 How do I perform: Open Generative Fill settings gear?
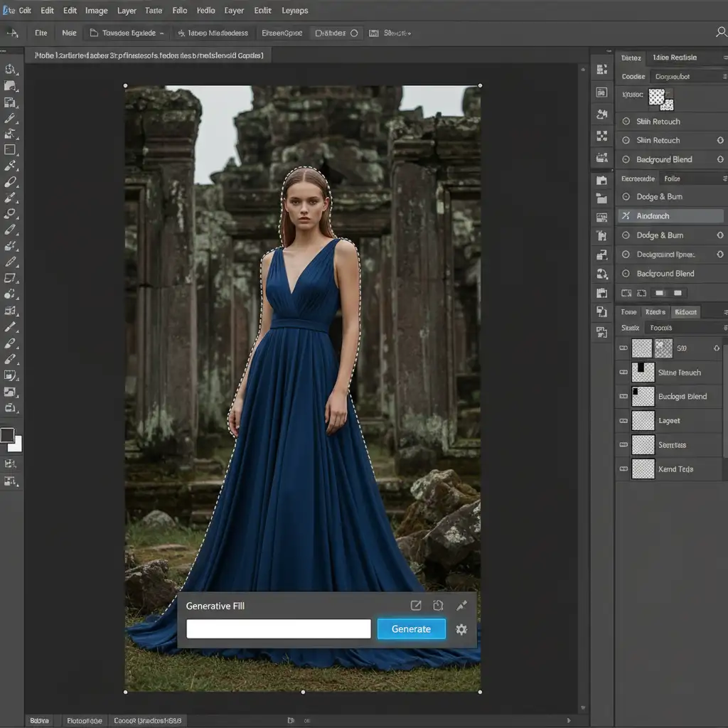[461, 629]
